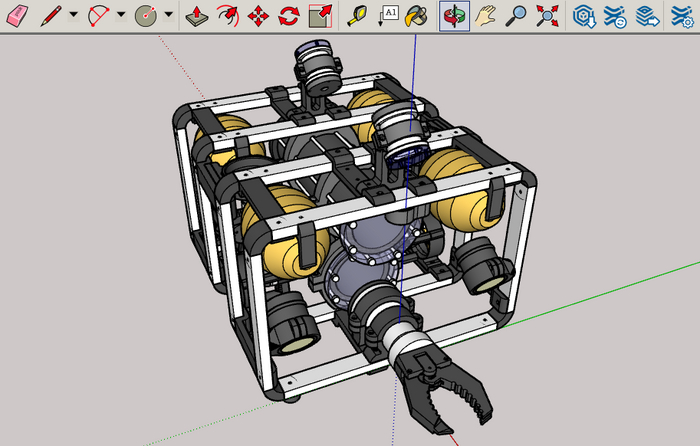Toggle the active Orbit tool
Screen dimensions: 700x446
click(x=454, y=15)
